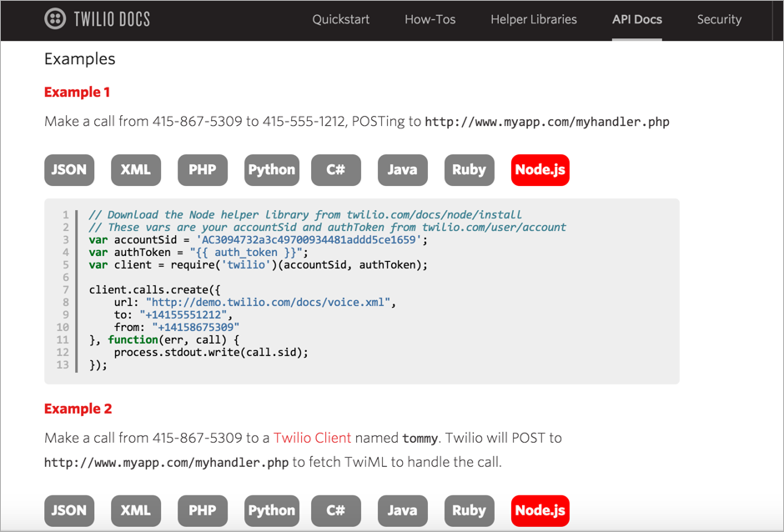Show the XML version of Example 1

pyautogui.click(x=136, y=169)
